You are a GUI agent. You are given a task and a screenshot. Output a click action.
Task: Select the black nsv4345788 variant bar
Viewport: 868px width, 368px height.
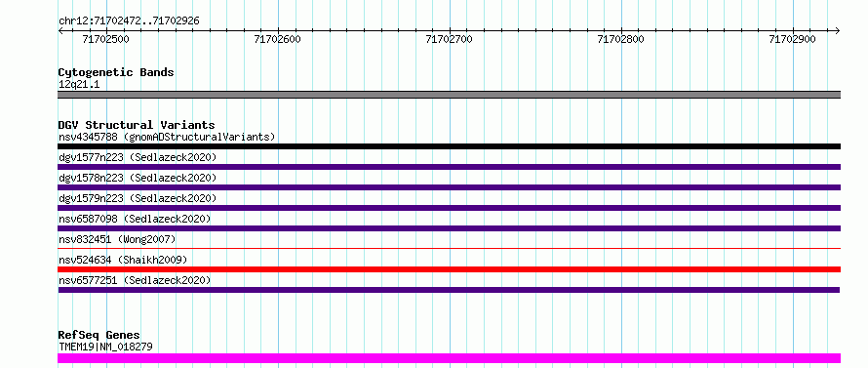[x=449, y=146]
